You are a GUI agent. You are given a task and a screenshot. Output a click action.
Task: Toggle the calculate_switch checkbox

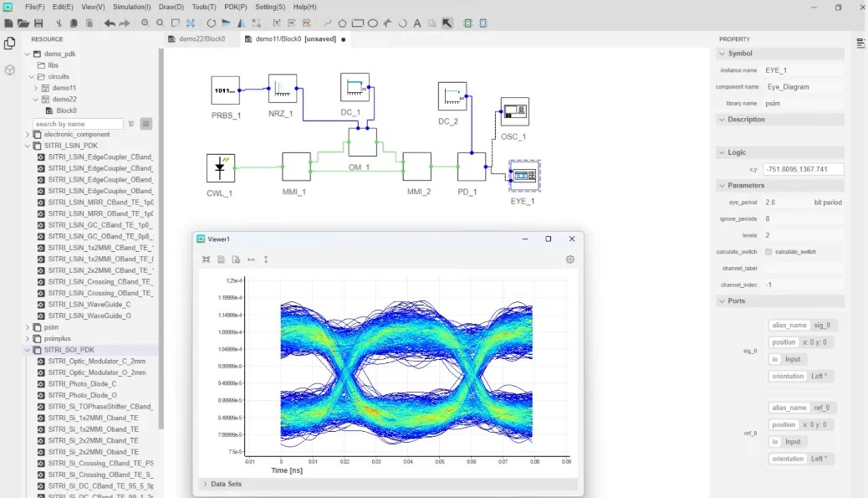click(768, 252)
